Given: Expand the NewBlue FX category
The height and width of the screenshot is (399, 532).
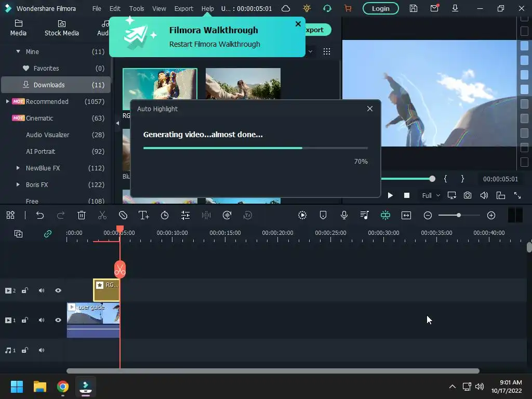Looking at the screenshot, I should click(18, 168).
